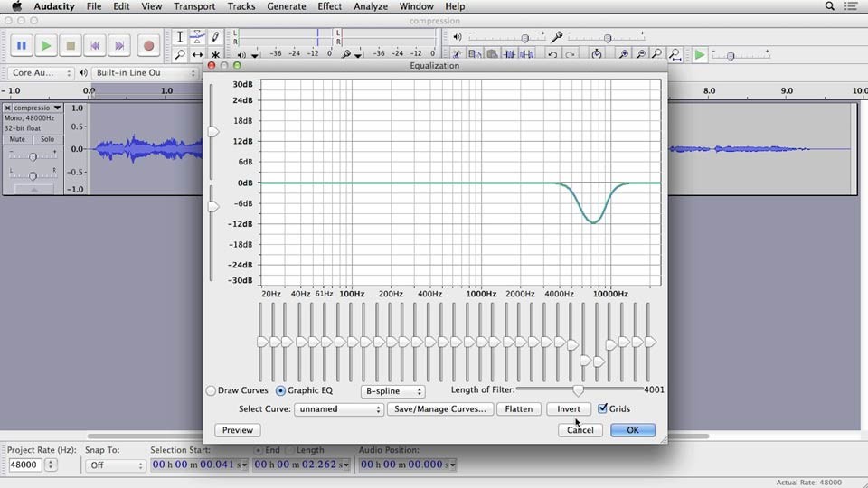Screen dimensions: 868x488
Task: Skip to end of the track
Action: coord(119,46)
